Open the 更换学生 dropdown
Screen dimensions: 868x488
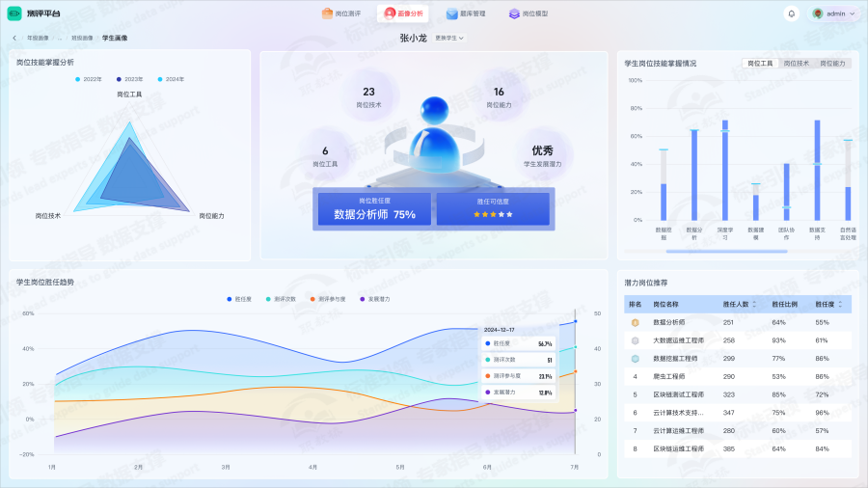click(449, 38)
